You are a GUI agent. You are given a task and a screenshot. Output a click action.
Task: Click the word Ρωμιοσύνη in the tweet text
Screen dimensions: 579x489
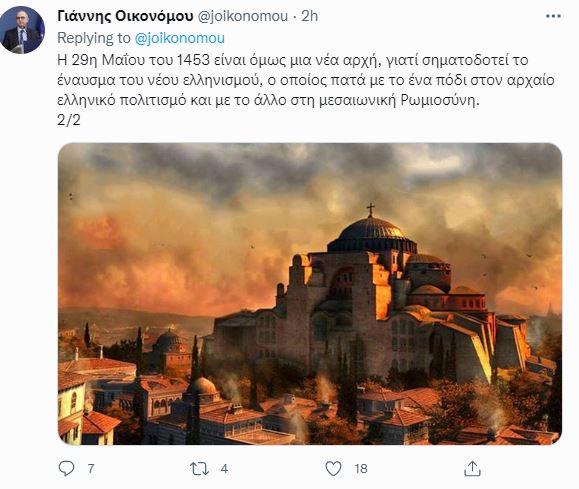click(440, 100)
